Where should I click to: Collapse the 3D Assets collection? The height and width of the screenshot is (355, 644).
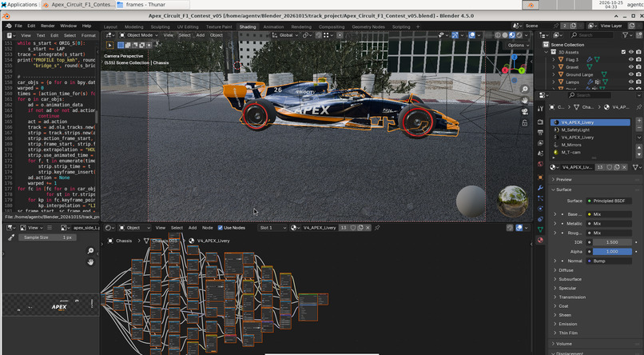click(x=547, y=52)
